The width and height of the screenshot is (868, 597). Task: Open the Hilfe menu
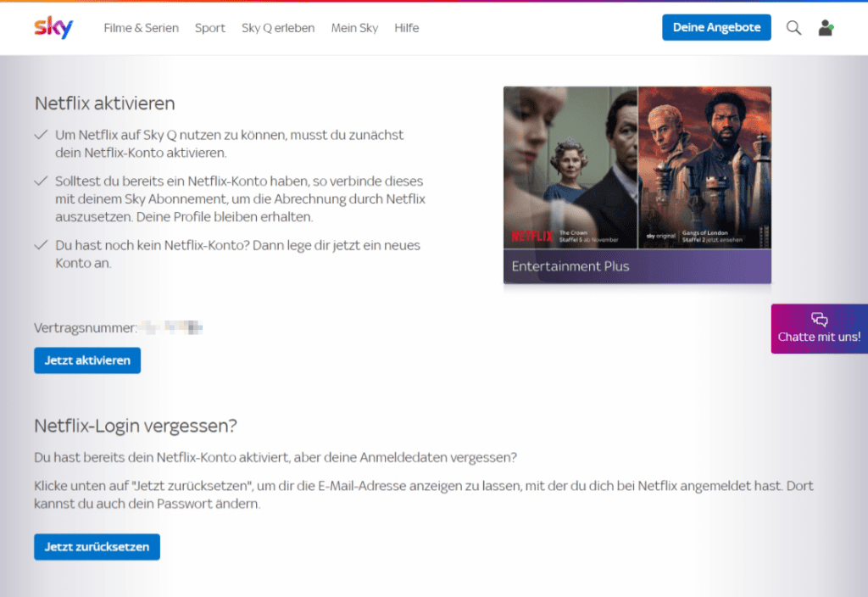point(406,27)
